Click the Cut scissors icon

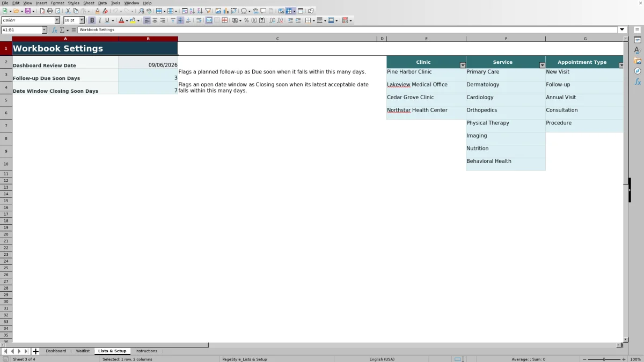coord(68,11)
